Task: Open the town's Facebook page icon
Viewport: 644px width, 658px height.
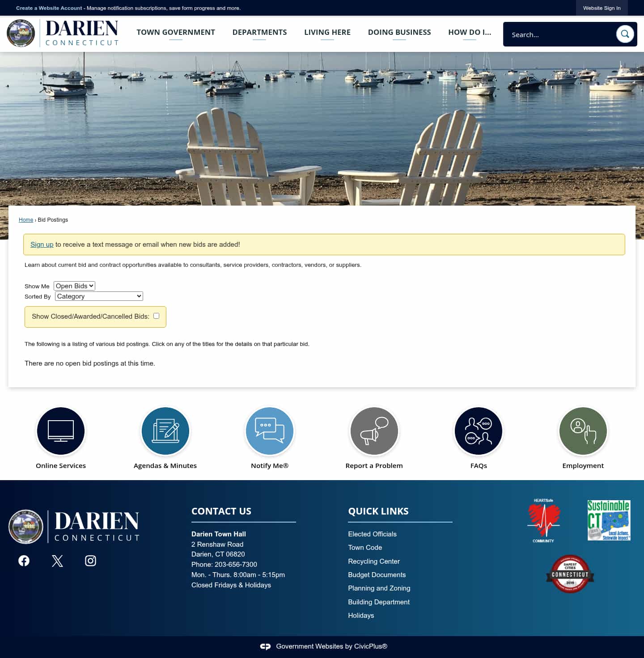Action: [23, 561]
